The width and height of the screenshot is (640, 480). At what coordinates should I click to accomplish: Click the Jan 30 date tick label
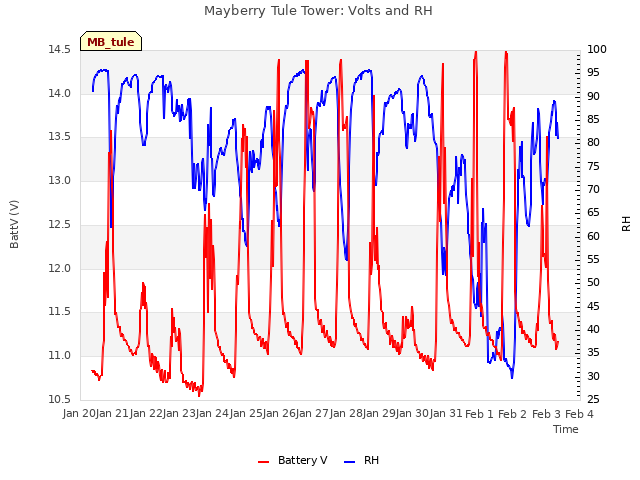[414, 414]
